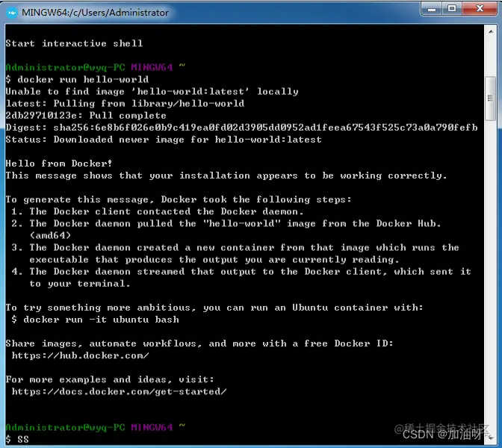Click the first 'Administrator@wyq-PC' prompt text
502x448 pixels.
[65, 67]
